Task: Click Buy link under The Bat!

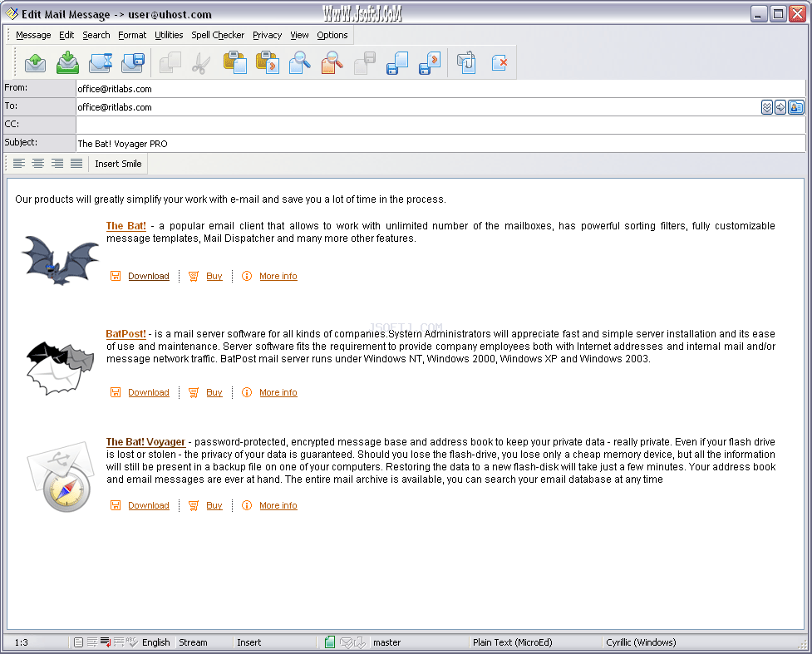Action: click(x=214, y=276)
